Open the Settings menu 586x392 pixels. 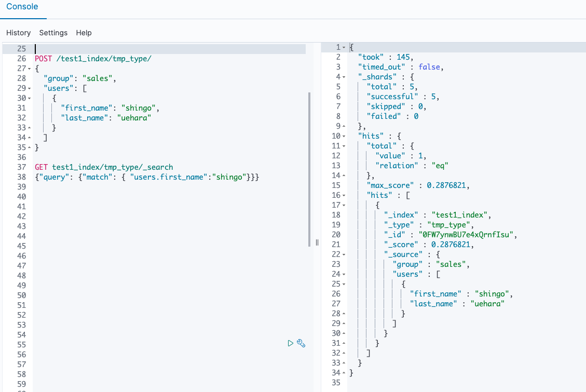click(x=53, y=33)
